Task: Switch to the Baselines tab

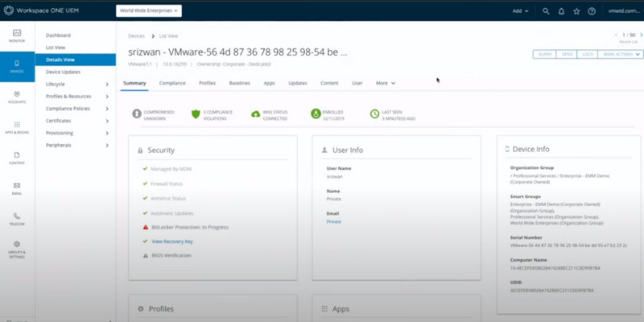Action: coord(239,83)
